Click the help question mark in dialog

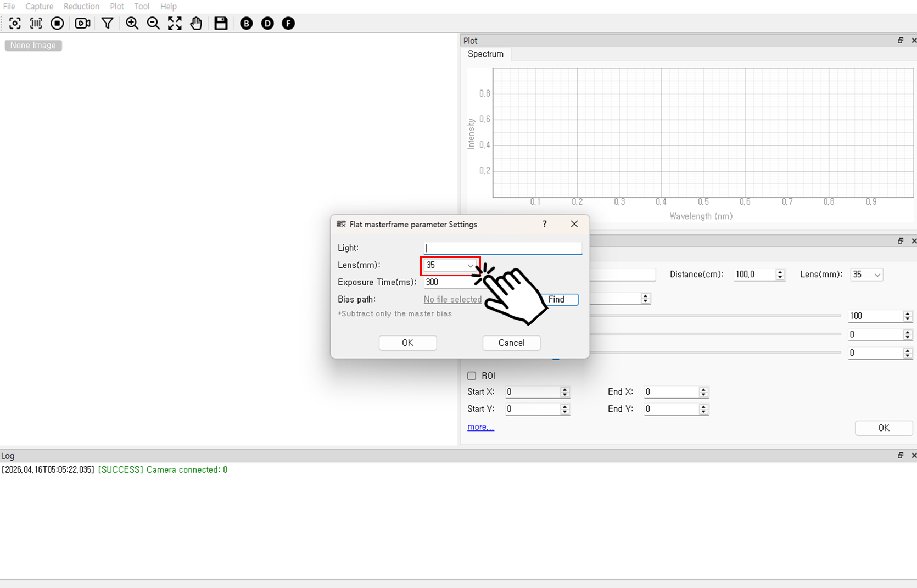click(545, 224)
